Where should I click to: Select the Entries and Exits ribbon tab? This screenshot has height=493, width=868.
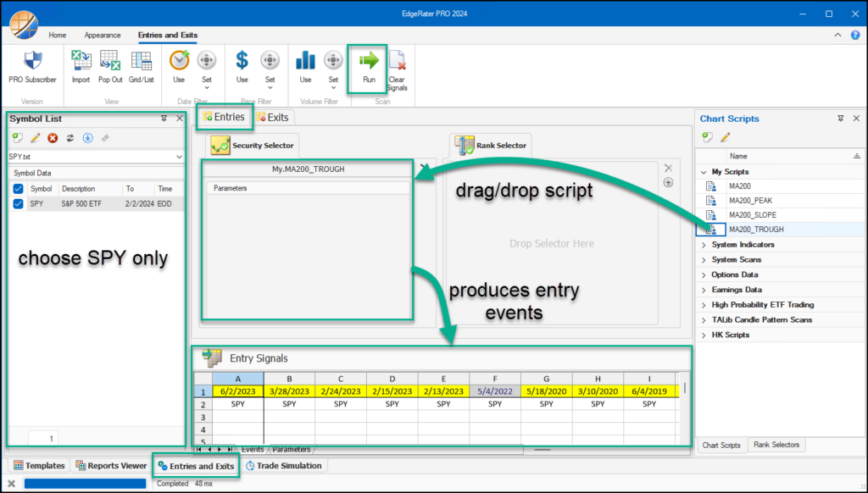tap(168, 35)
